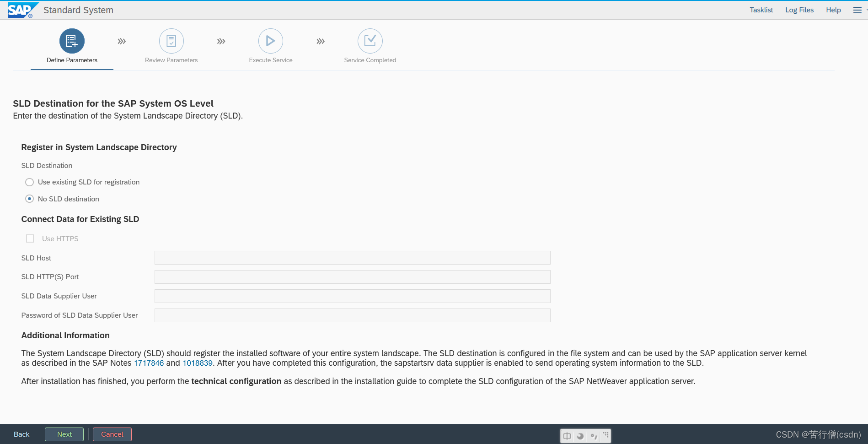Click the Standard System title text
Image resolution: width=868 pixels, height=444 pixels.
78,10
